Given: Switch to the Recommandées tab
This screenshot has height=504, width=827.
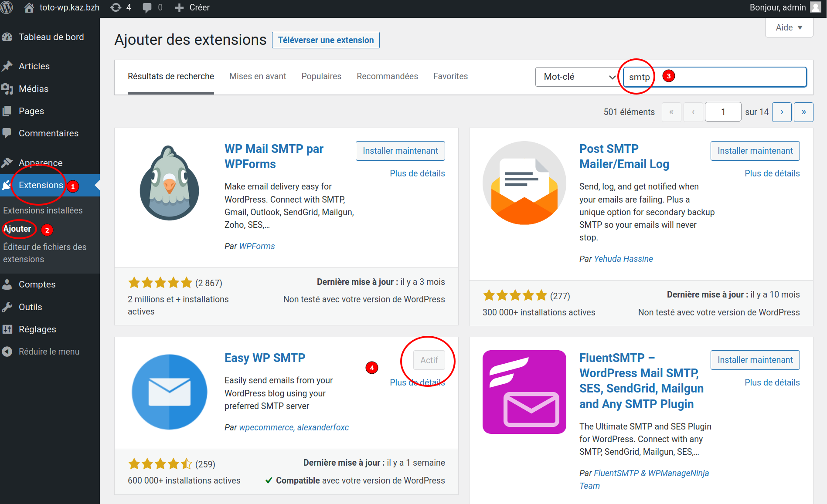Looking at the screenshot, I should 387,77.
